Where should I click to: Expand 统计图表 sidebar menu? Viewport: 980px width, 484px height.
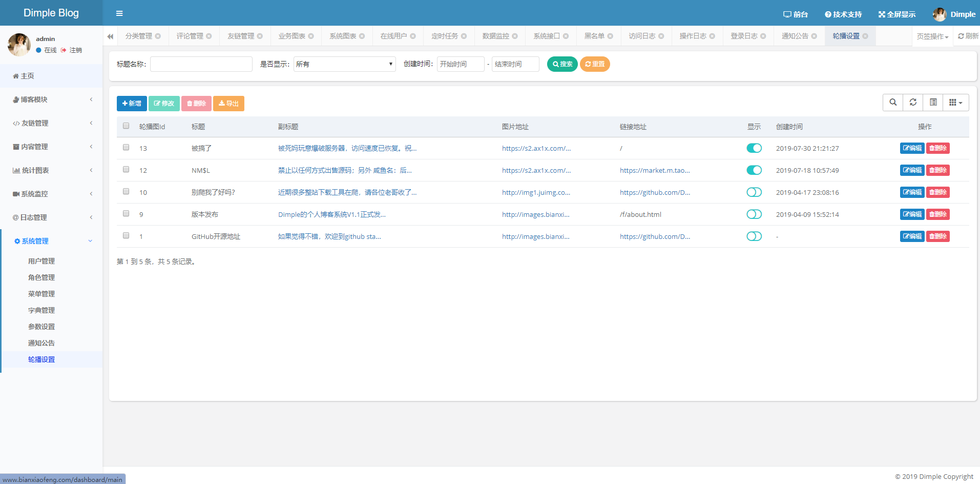[x=51, y=170]
